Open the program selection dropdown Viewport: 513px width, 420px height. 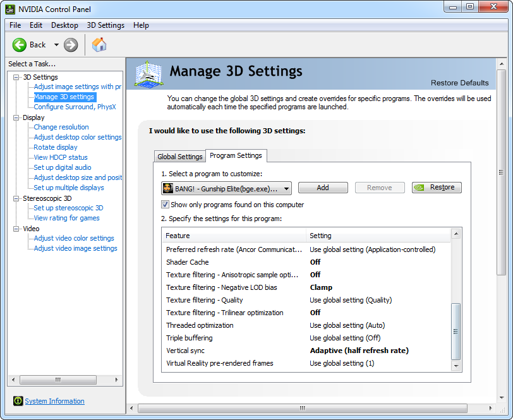(286, 188)
